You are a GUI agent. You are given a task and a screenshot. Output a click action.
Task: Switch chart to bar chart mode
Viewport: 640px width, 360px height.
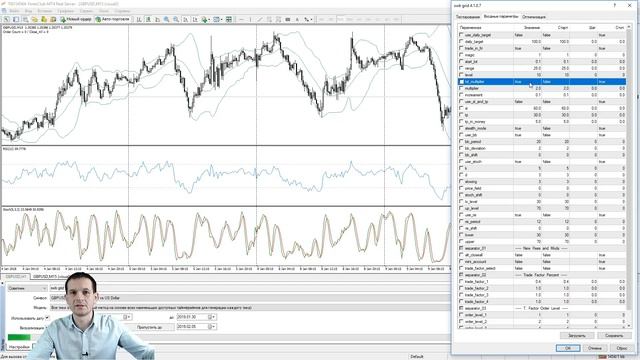[139, 19]
